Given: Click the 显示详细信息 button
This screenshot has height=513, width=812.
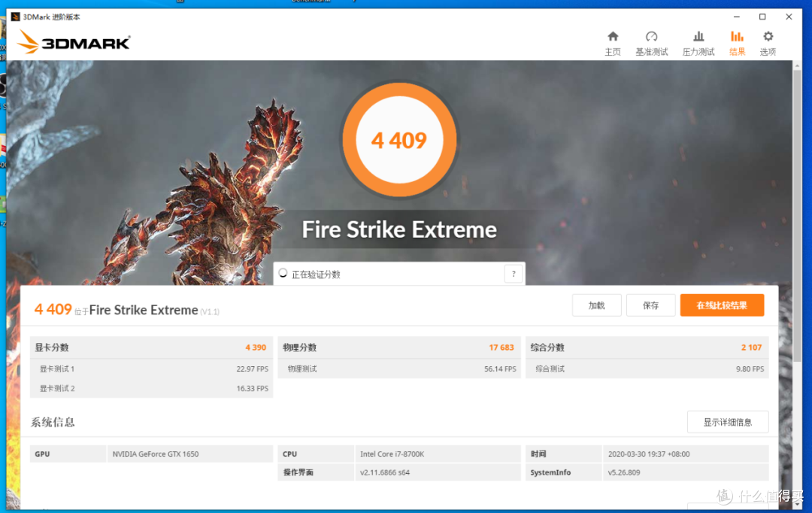Looking at the screenshot, I should tap(728, 422).
